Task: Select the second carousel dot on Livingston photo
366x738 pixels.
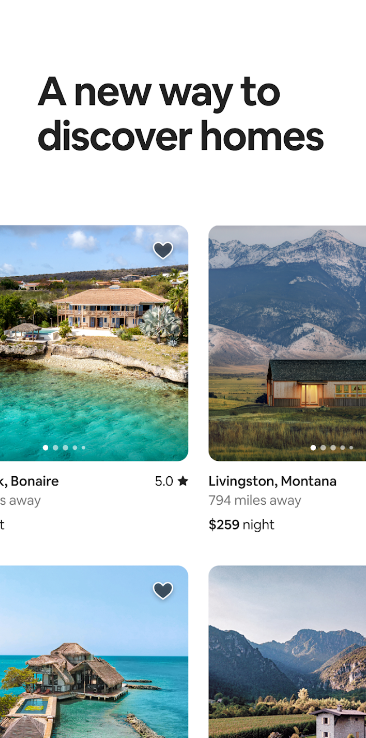Action: coord(323,448)
